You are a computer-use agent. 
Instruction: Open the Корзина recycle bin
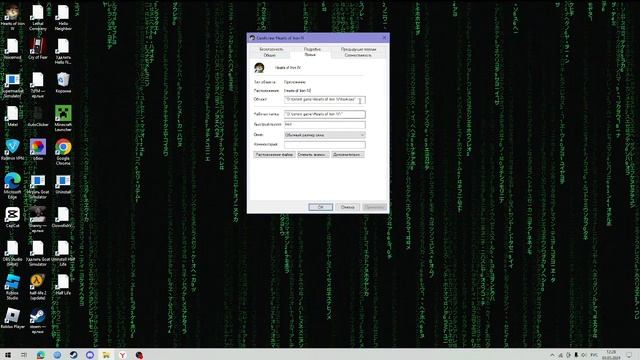pos(63,82)
